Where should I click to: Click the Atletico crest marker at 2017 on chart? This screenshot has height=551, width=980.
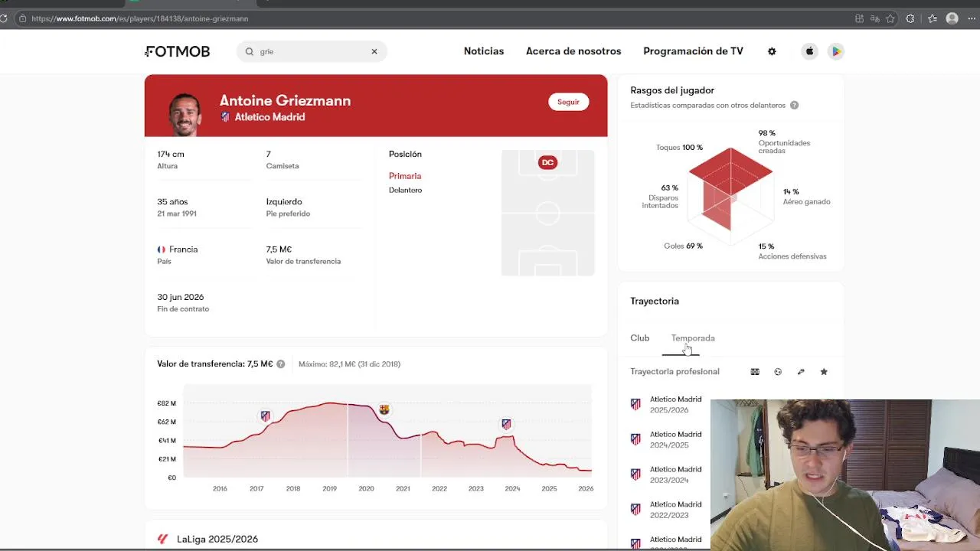click(265, 416)
